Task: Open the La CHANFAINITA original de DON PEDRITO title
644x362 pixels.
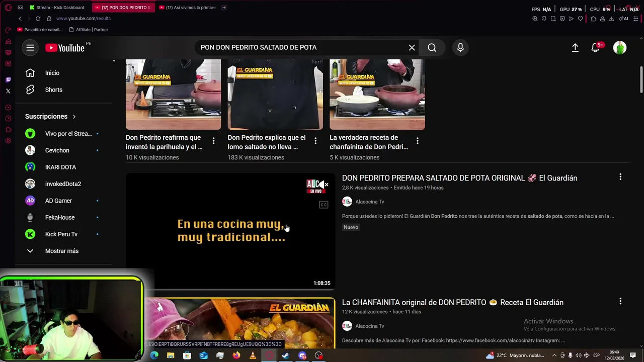Action: tap(453, 302)
